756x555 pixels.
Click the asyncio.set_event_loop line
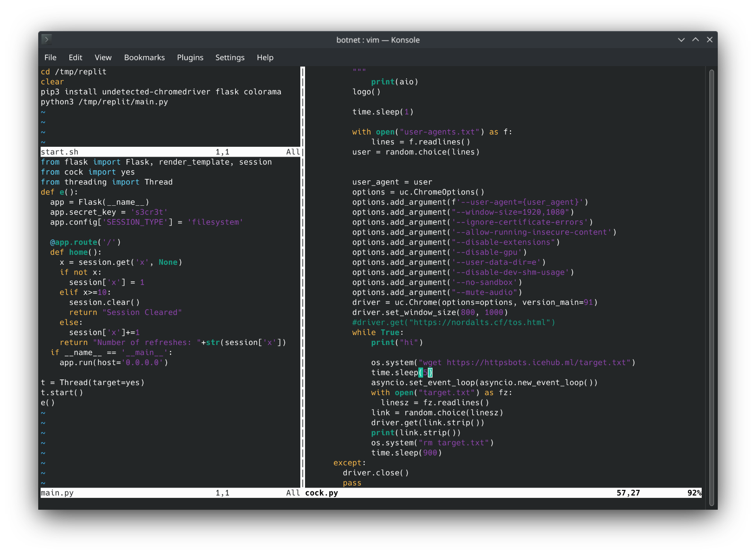(x=484, y=383)
